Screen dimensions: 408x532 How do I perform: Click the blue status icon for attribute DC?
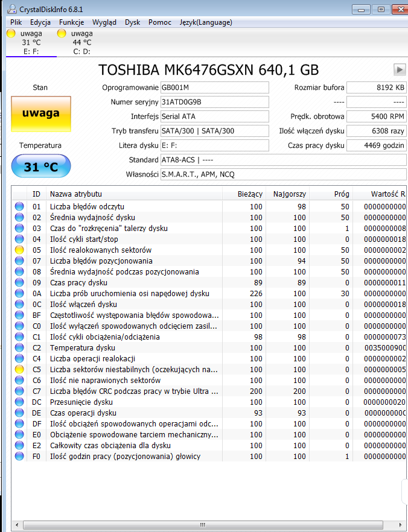click(19, 402)
